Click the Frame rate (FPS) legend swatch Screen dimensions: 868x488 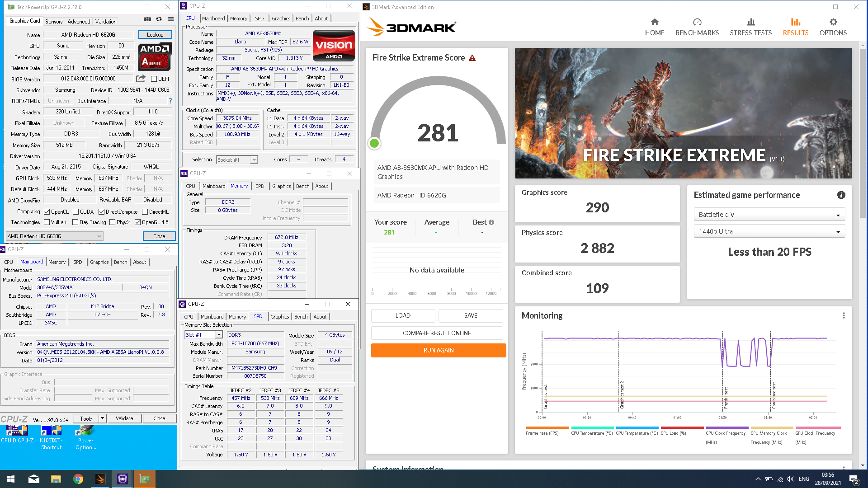(547, 427)
